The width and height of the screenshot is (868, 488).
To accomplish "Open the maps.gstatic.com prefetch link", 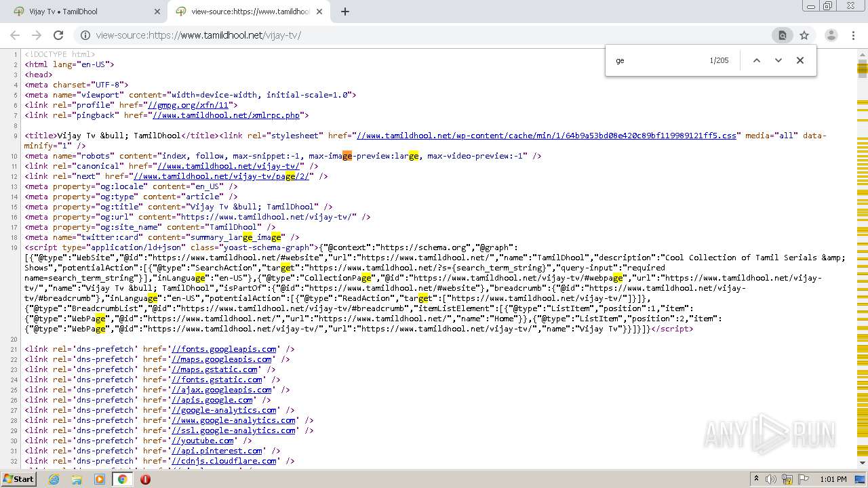I will pyautogui.click(x=214, y=369).
